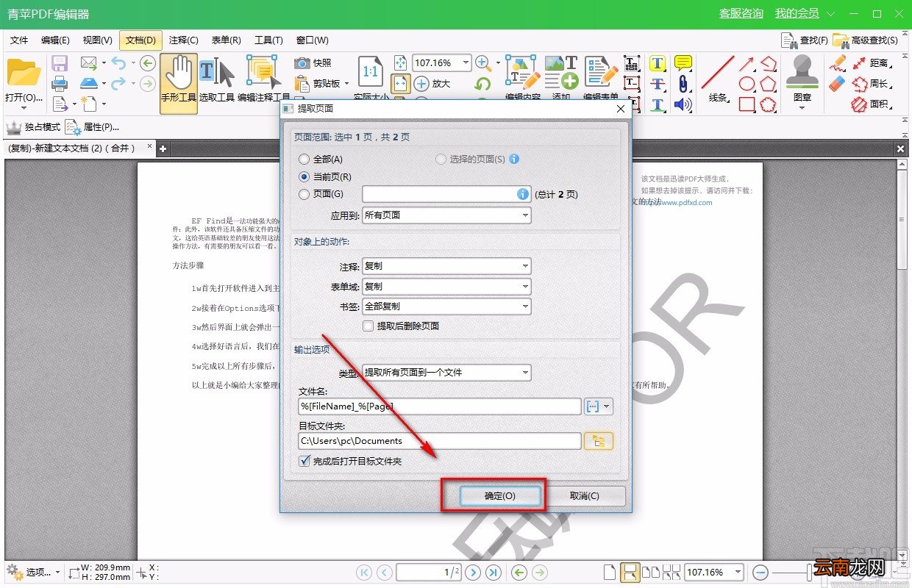Open the 工具(T) menu
The height and width of the screenshot is (588, 912).
click(268, 40)
